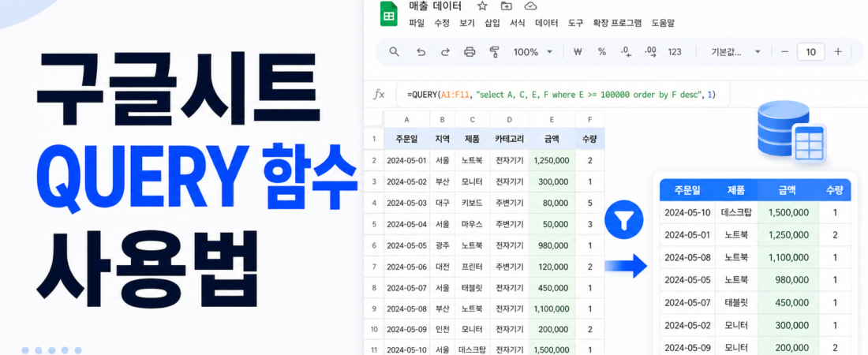
Task: Open the 도움말 menu
Action: (663, 23)
